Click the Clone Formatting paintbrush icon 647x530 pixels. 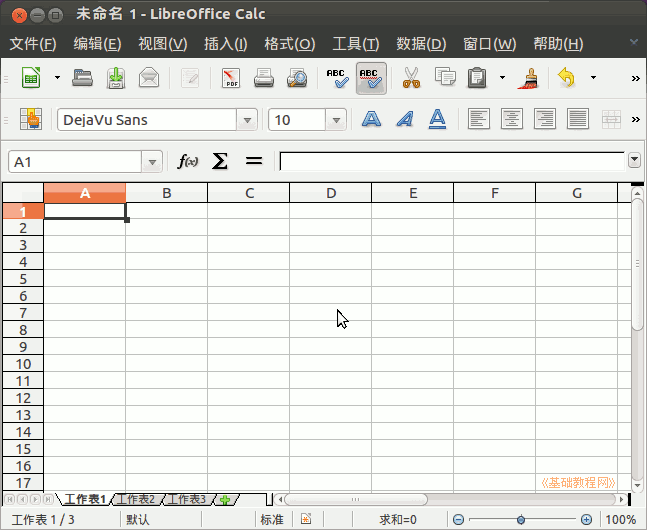click(x=530, y=78)
